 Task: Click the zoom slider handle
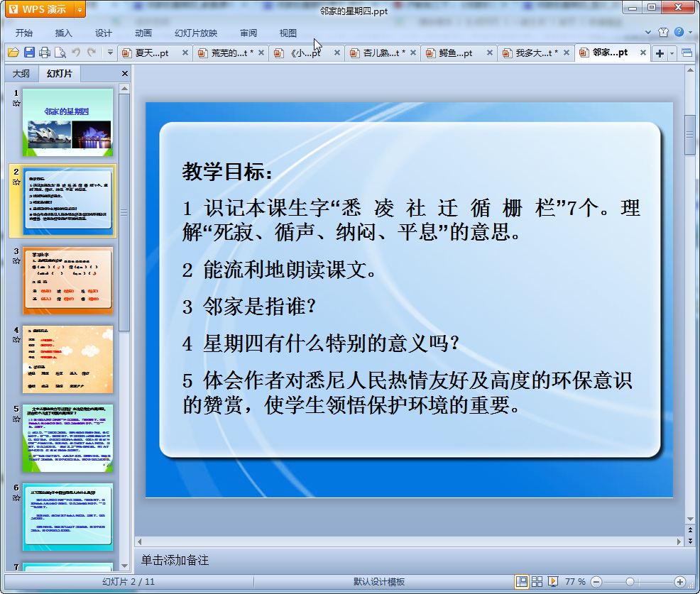point(630,581)
